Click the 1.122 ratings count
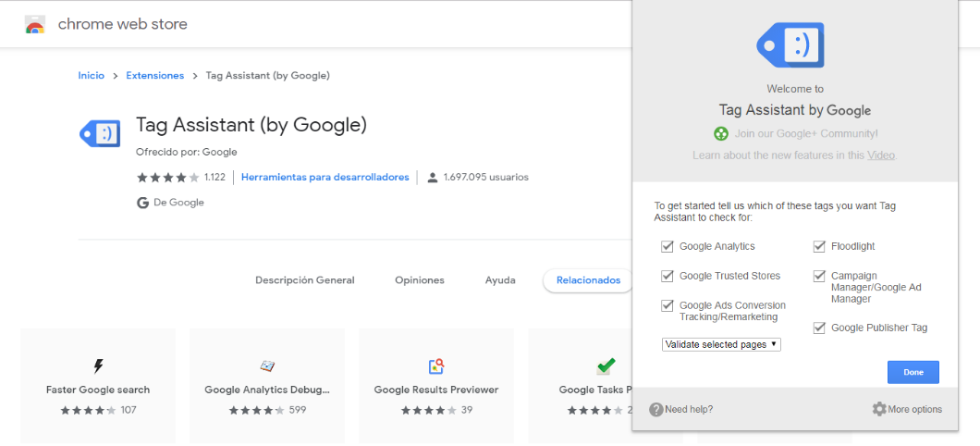The width and height of the screenshot is (980, 446). tap(214, 178)
